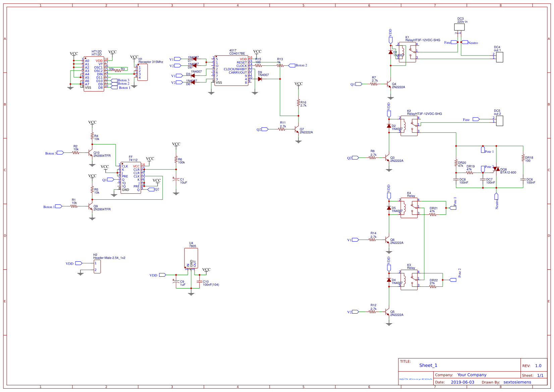Select the HT12D decoder chip symbol
This screenshot has width=554, height=392.
click(x=94, y=74)
